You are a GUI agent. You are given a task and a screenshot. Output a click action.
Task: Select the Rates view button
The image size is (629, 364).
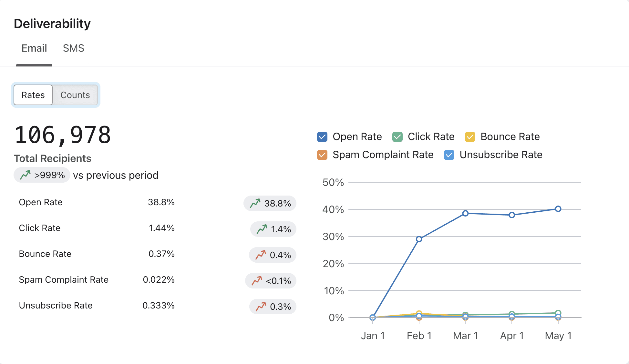click(33, 95)
